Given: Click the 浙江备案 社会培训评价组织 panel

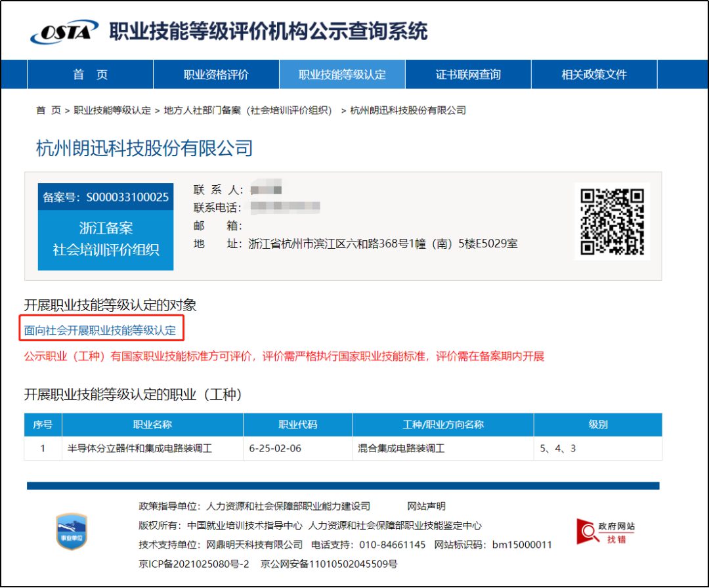Looking at the screenshot, I should [106, 240].
